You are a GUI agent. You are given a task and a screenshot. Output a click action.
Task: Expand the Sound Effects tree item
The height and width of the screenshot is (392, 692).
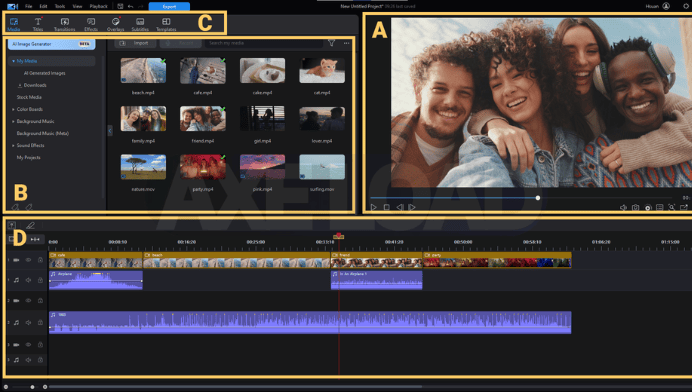pyautogui.click(x=13, y=145)
